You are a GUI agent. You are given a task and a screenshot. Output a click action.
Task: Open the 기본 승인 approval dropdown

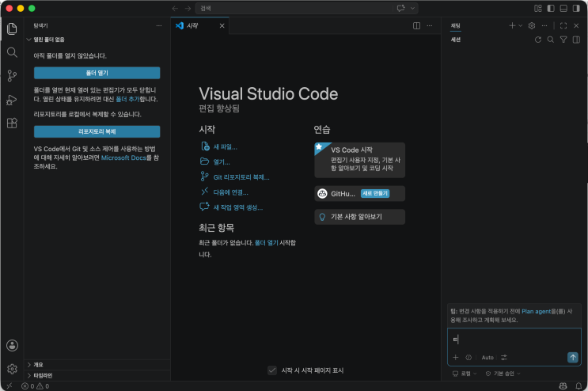(x=503, y=374)
